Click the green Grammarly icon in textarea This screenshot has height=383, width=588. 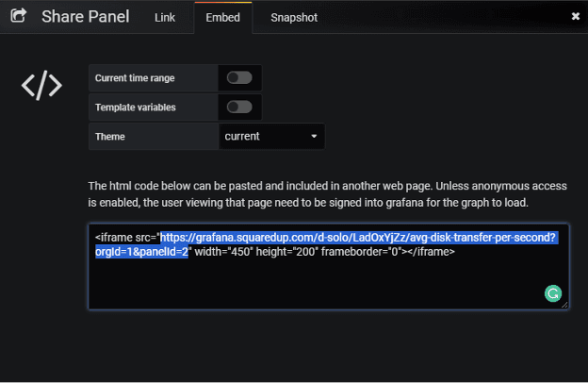tap(553, 293)
